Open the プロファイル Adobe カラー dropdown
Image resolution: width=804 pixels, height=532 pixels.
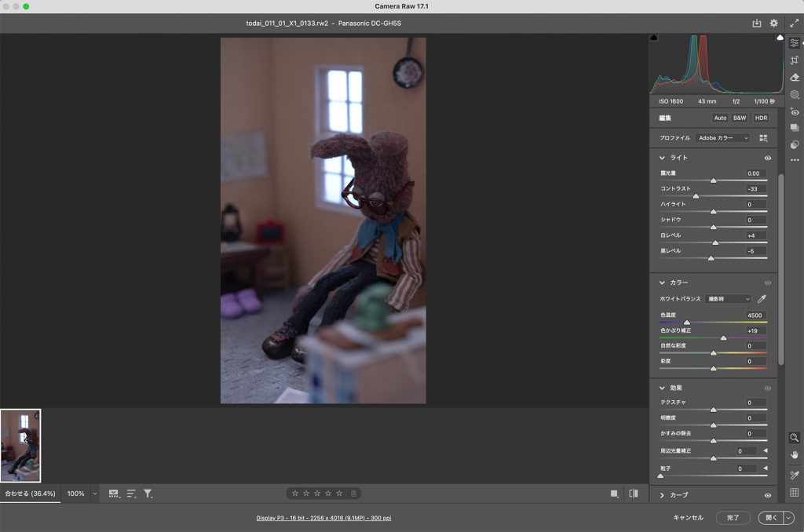(722, 138)
